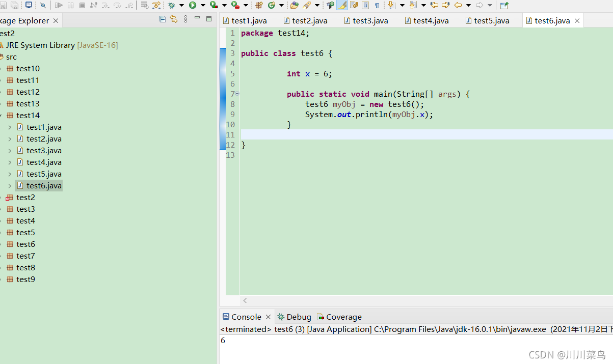Open the Back history dropdown arrow

pyautogui.click(x=468, y=5)
